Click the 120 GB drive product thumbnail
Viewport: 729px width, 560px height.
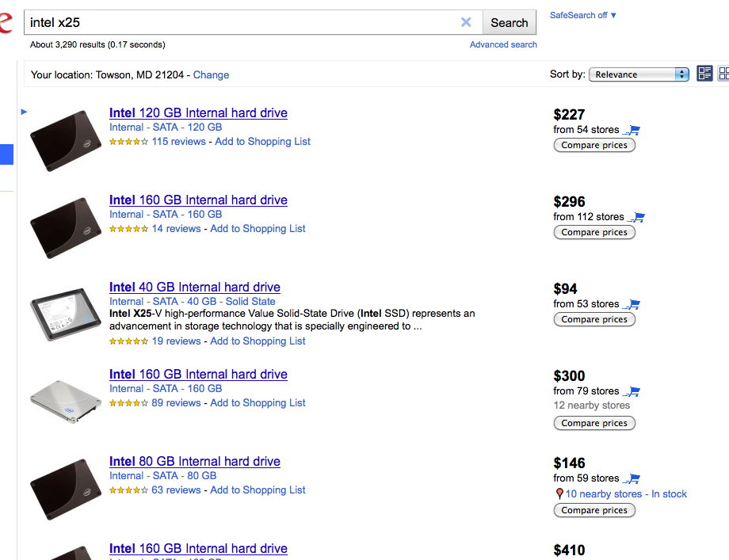(x=66, y=141)
